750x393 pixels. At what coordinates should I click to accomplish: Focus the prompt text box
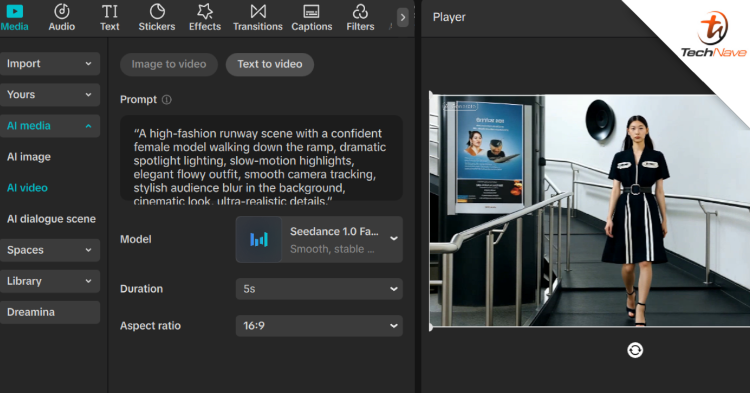tap(261, 158)
